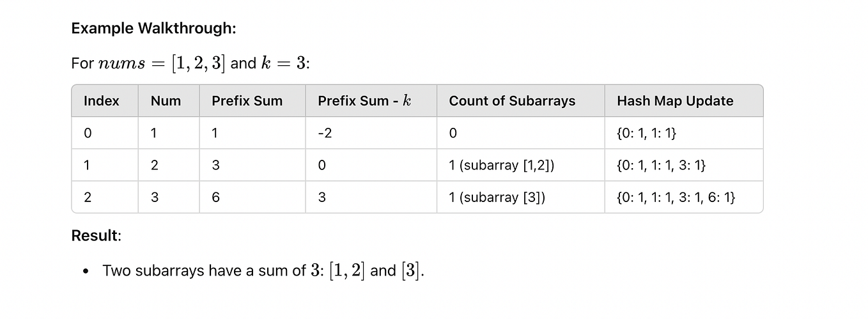This screenshot has height=319, width=868.
Task: Click the bullet text about two subarrays
Action: click(x=263, y=270)
